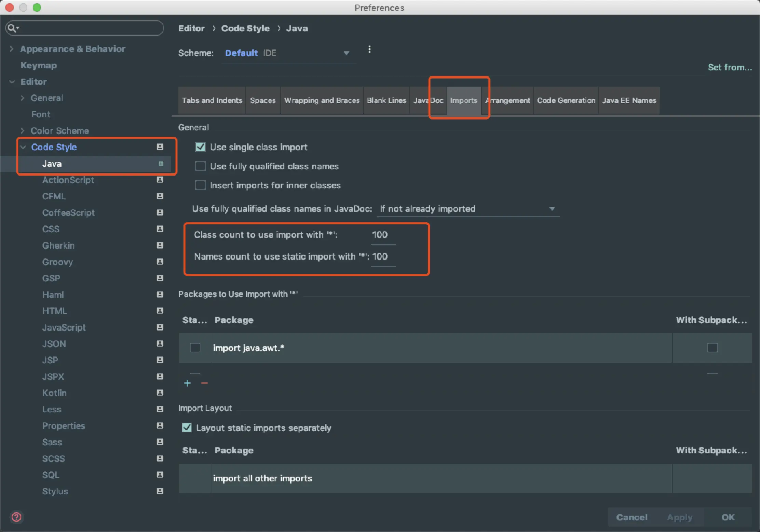Image resolution: width=760 pixels, height=532 pixels.
Task: Click the search magnifier icon
Action: point(12,28)
